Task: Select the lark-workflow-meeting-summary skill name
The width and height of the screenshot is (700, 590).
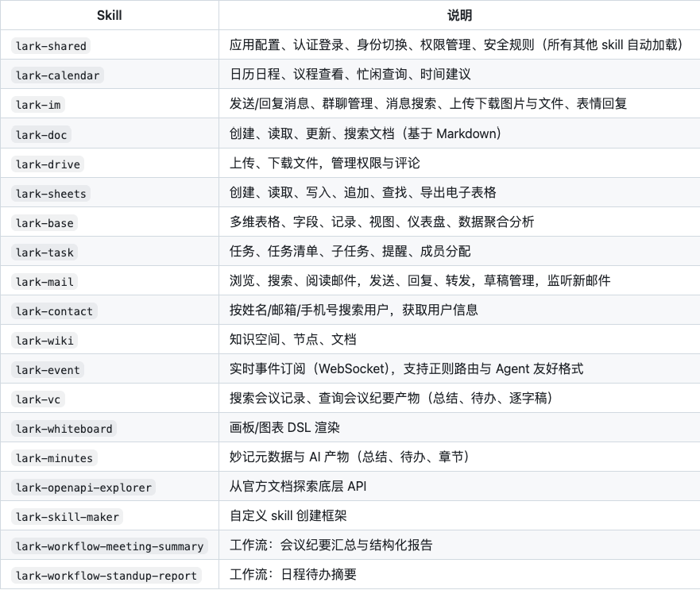Action: (110, 546)
